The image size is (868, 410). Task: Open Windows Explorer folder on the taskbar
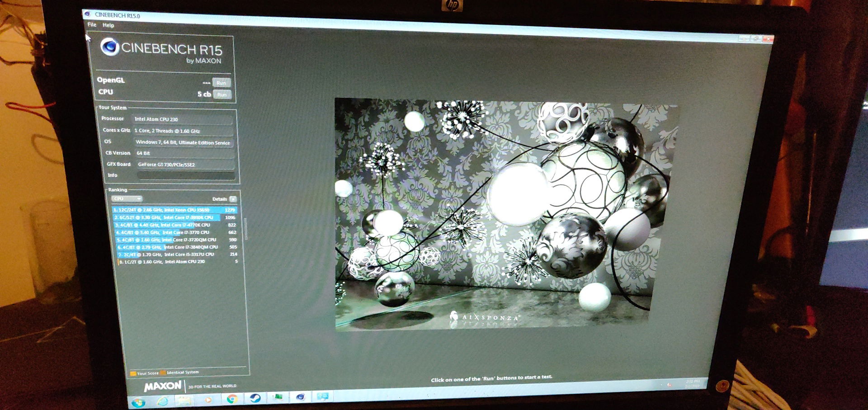[x=184, y=400]
